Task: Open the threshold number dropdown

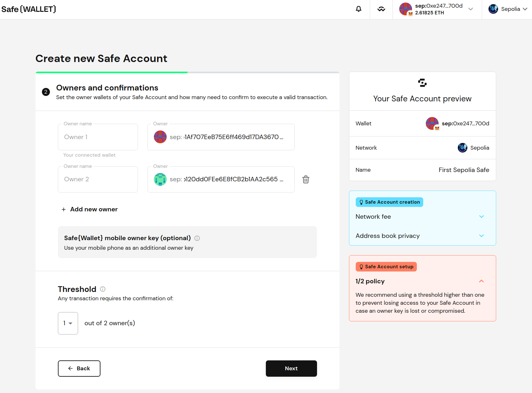Action: pyautogui.click(x=68, y=323)
